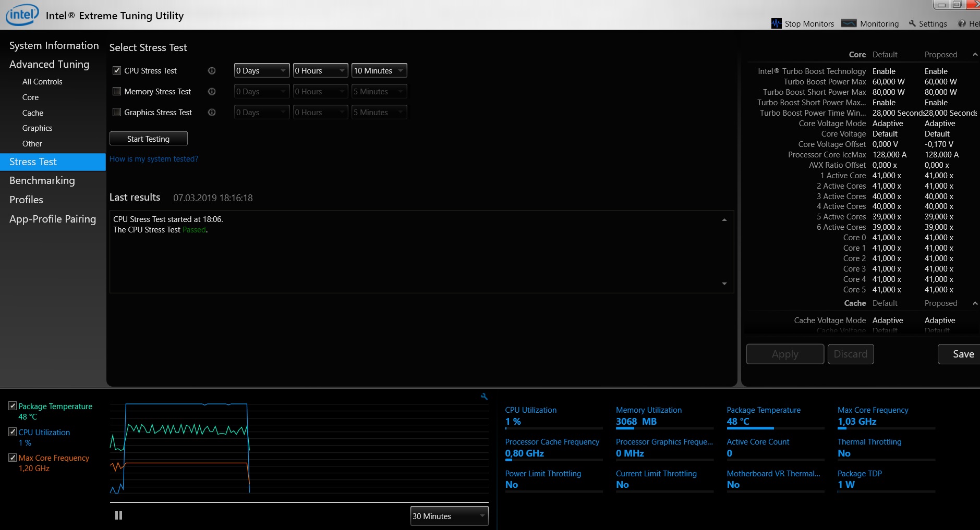Show info for CPU Stress Test
This screenshot has width=980, height=530.
coord(212,70)
